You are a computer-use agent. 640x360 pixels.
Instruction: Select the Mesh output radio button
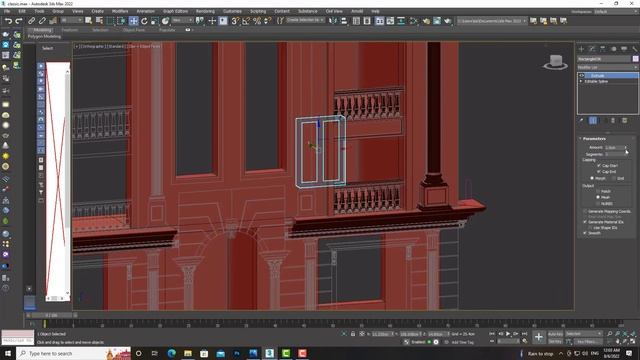[598, 197]
